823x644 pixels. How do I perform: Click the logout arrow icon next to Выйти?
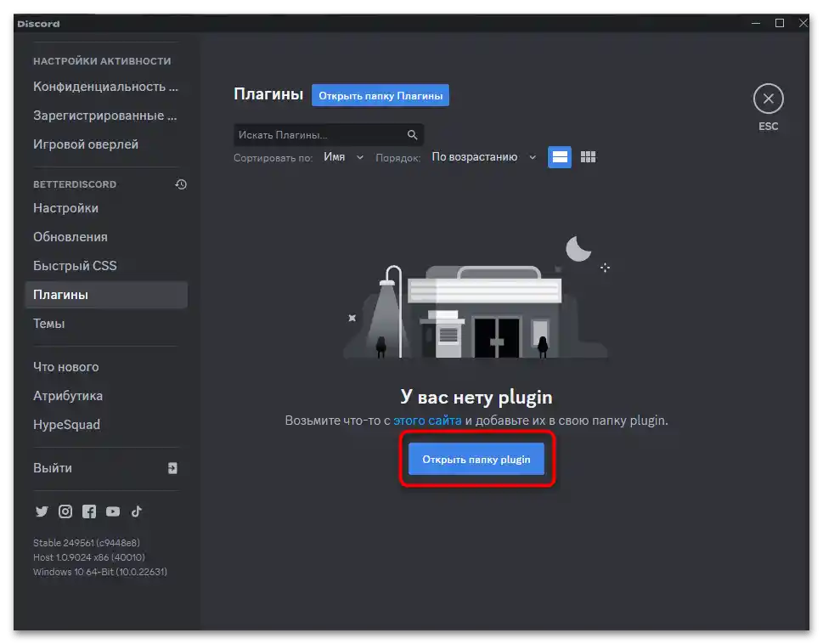point(172,468)
